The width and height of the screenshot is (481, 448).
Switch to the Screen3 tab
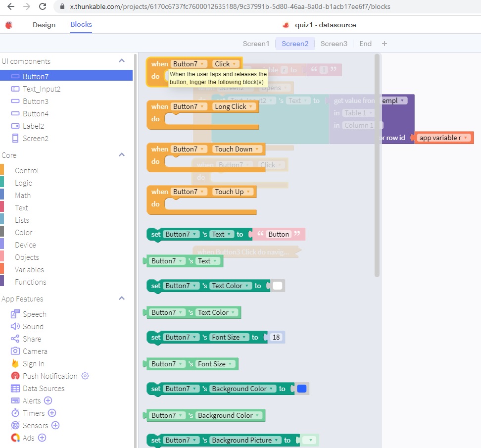coord(334,44)
